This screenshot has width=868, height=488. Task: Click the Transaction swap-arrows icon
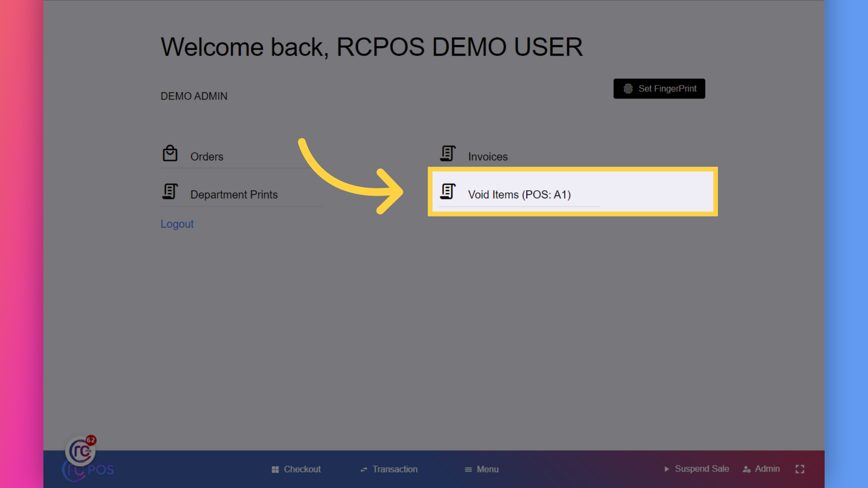(x=364, y=470)
